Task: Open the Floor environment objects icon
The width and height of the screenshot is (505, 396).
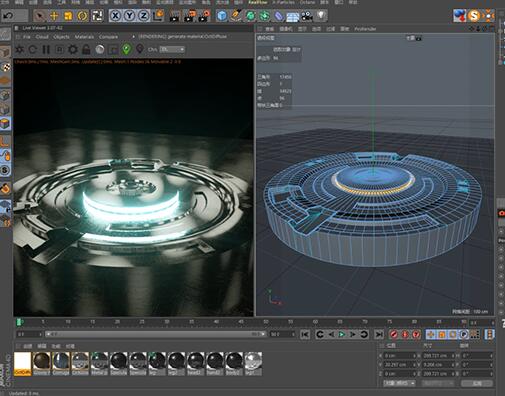Action: pyautogui.click(x=293, y=16)
